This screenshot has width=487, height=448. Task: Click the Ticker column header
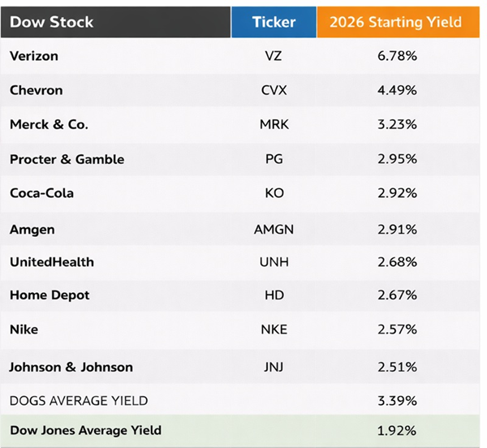tap(274, 22)
